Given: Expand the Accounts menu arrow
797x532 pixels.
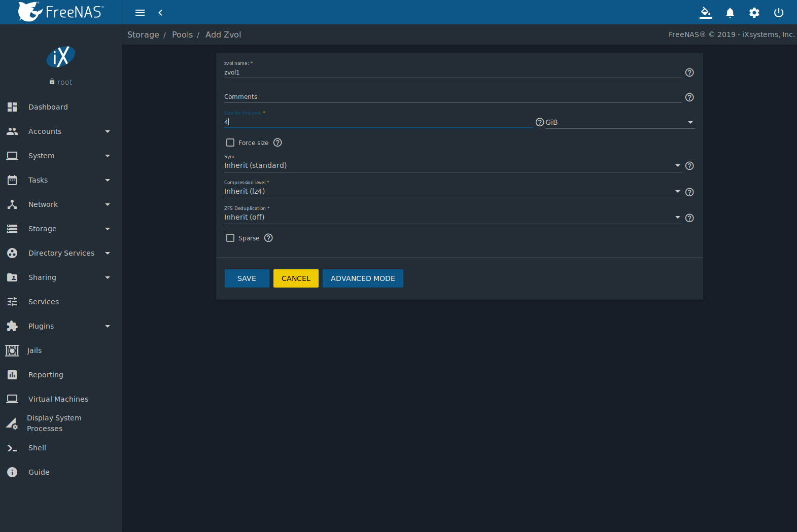Looking at the screenshot, I should [108, 131].
